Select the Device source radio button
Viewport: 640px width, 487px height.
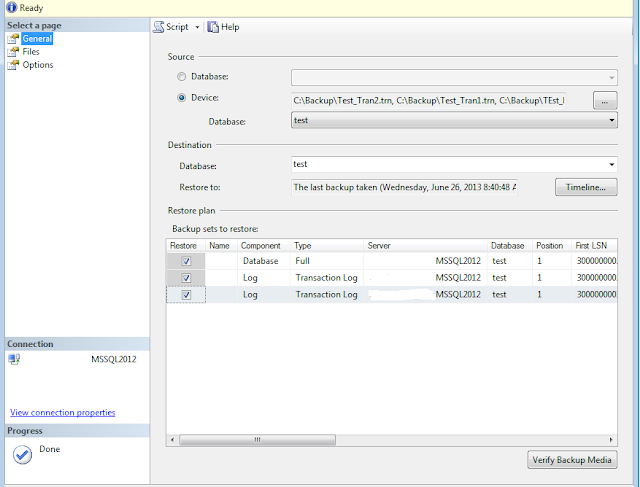pyautogui.click(x=182, y=98)
